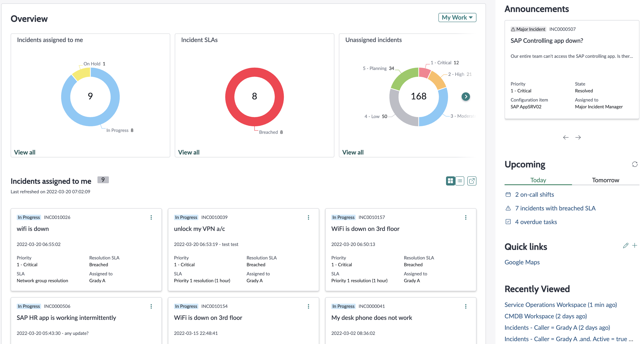Click the 'Breached 8' chart label

271,132
